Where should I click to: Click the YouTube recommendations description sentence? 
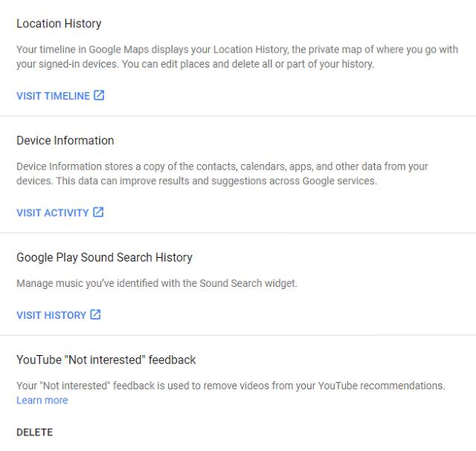coord(231,386)
